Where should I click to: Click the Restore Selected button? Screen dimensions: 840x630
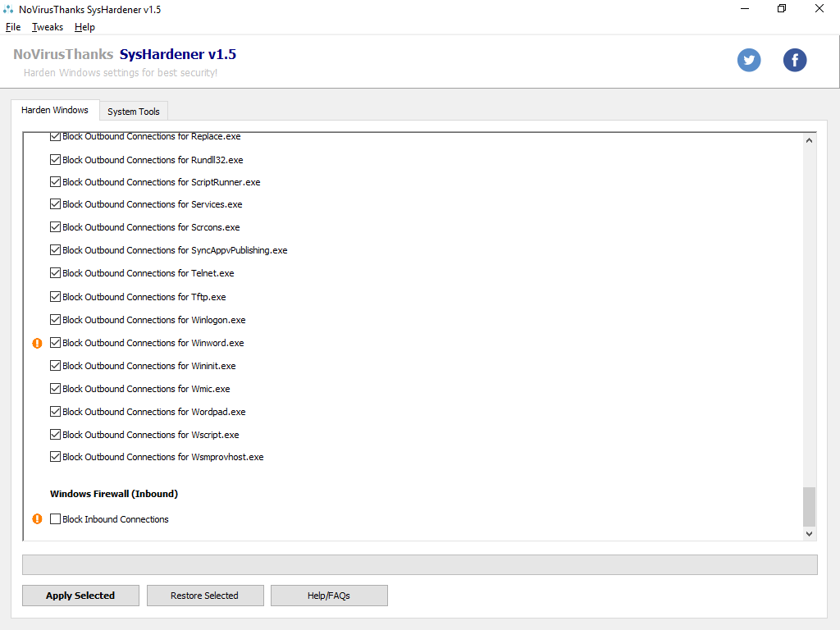pyautogui.click(x=204, y=596)
